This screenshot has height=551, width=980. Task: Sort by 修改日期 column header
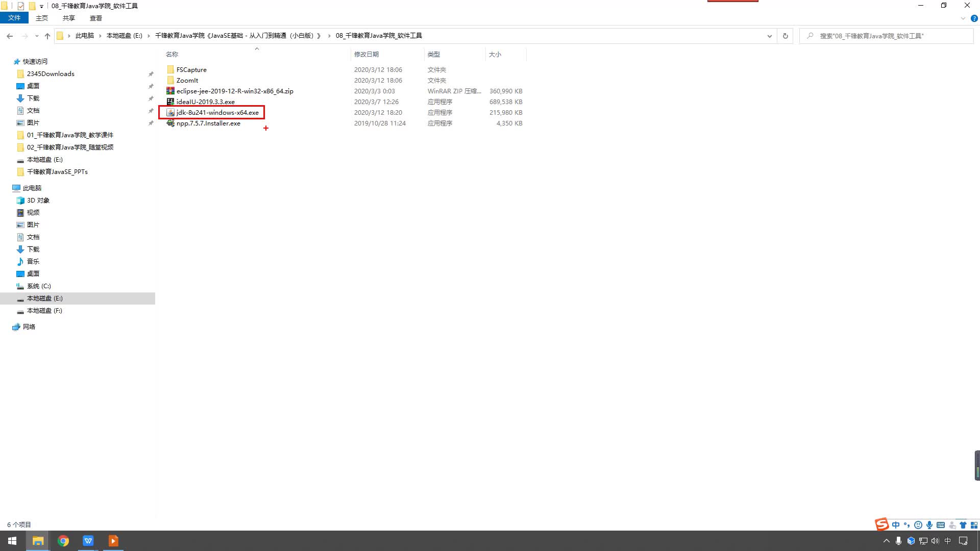point(366,54)
